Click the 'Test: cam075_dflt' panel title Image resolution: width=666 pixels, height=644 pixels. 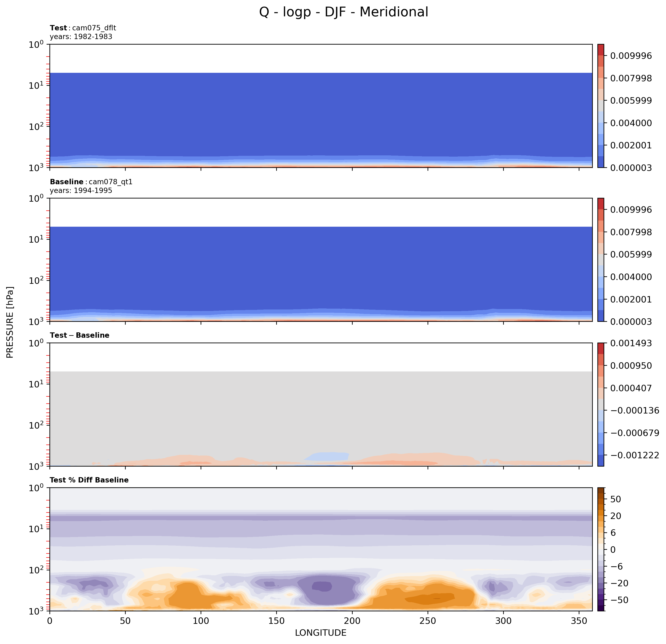click(x=83, y=28)
